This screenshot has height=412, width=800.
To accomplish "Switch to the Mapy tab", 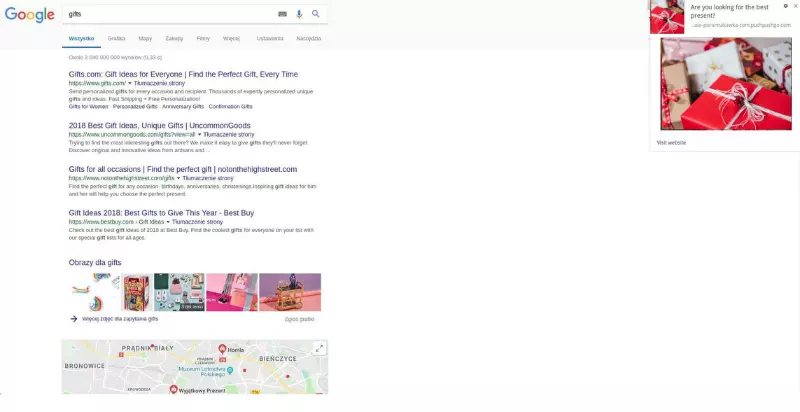I will (145, 39).
